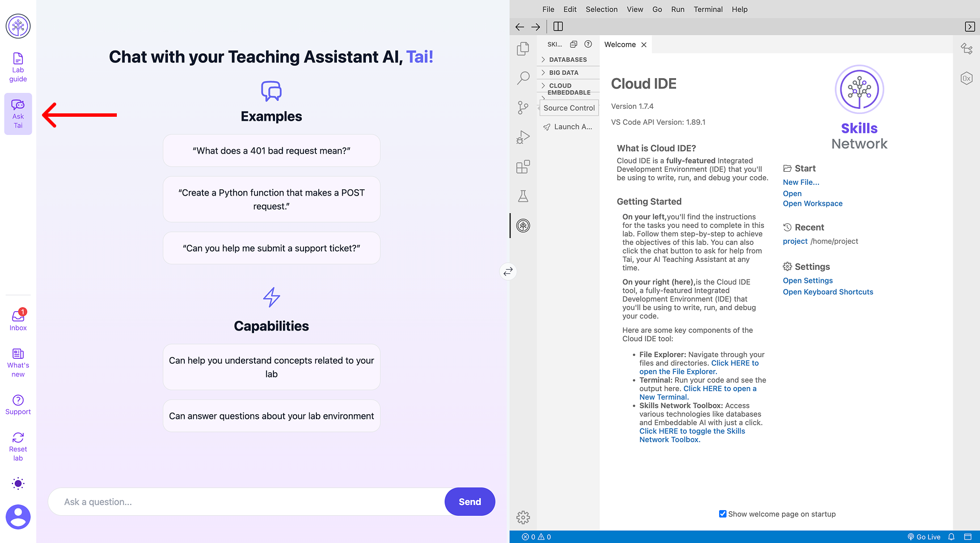This screenshot has height=543, width=980.
Task: Toggle the editor layout split button
Action: pos(558,27)
